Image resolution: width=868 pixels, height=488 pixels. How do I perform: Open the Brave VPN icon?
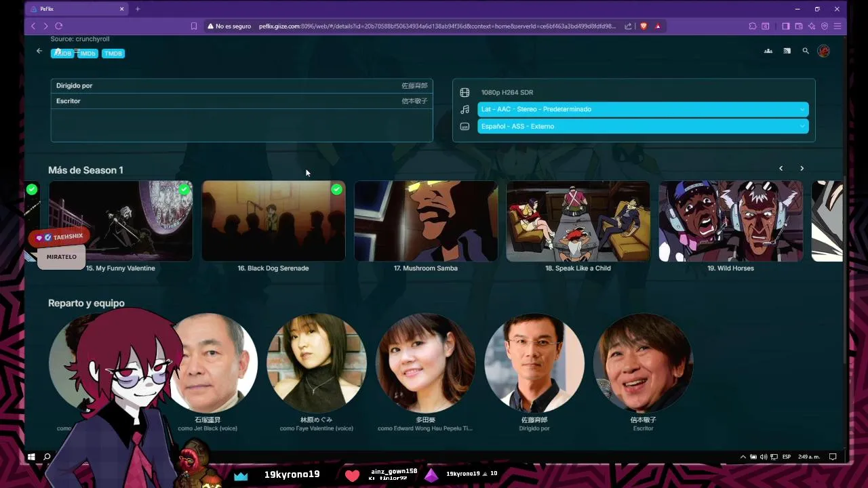pos(825,26)
